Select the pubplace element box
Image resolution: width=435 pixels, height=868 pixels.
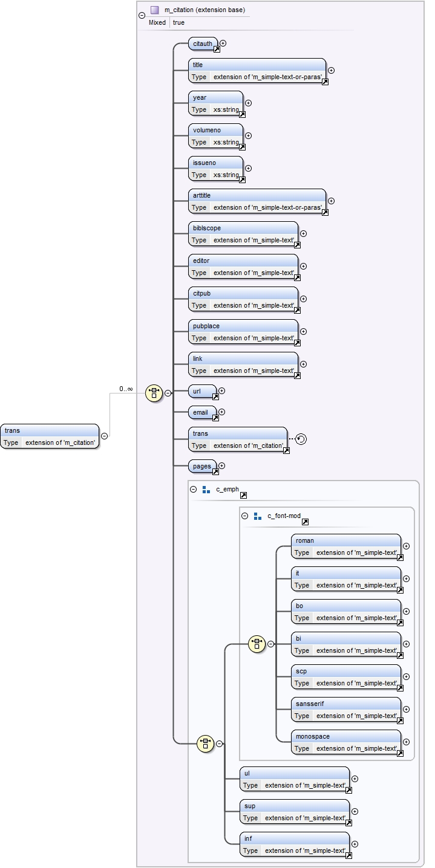click(243, 332)
